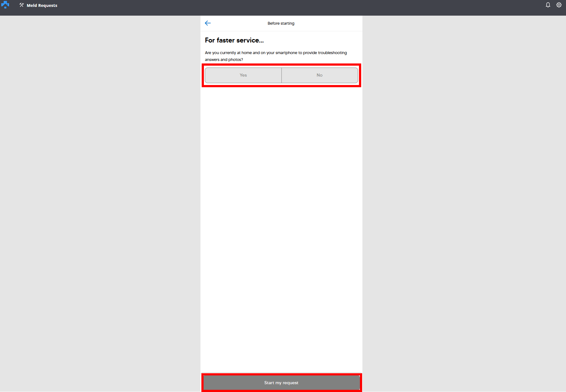Screen dimensions: 566x392
Task: Begin the maintenance request at the bottom
Action: click(281, 383)
